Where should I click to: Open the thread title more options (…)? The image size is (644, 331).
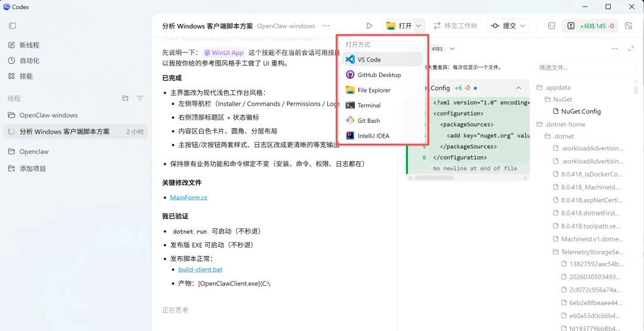(326, 26)
